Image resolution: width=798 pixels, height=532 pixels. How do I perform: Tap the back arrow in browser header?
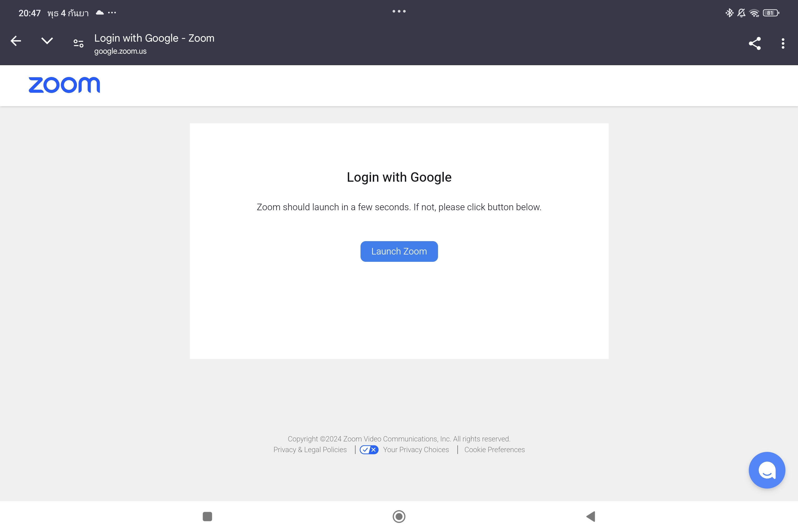click(16, 41)
